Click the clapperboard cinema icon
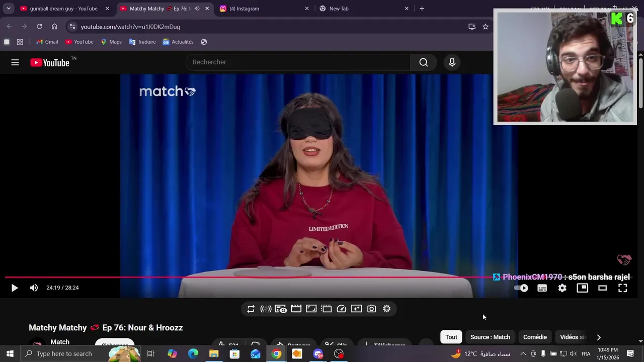Screen dimensions: 644x362 click(296, 309)
